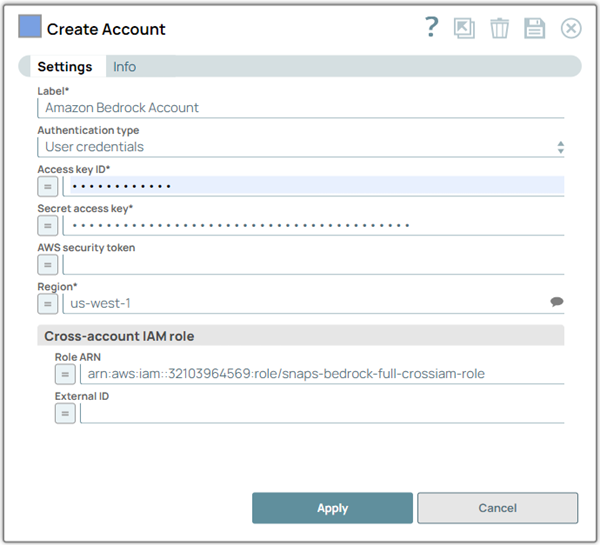Toggle expression for Role ARN
The height and width of the screenshot is (545, 600).
click(65, 374)
